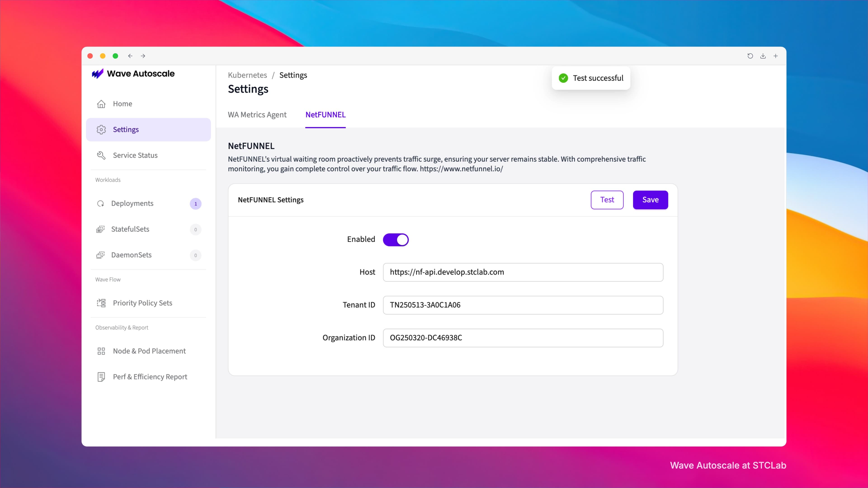The height and width of the screenshot is (488, 868).
Task: Click the Test button
Action: 607,200
